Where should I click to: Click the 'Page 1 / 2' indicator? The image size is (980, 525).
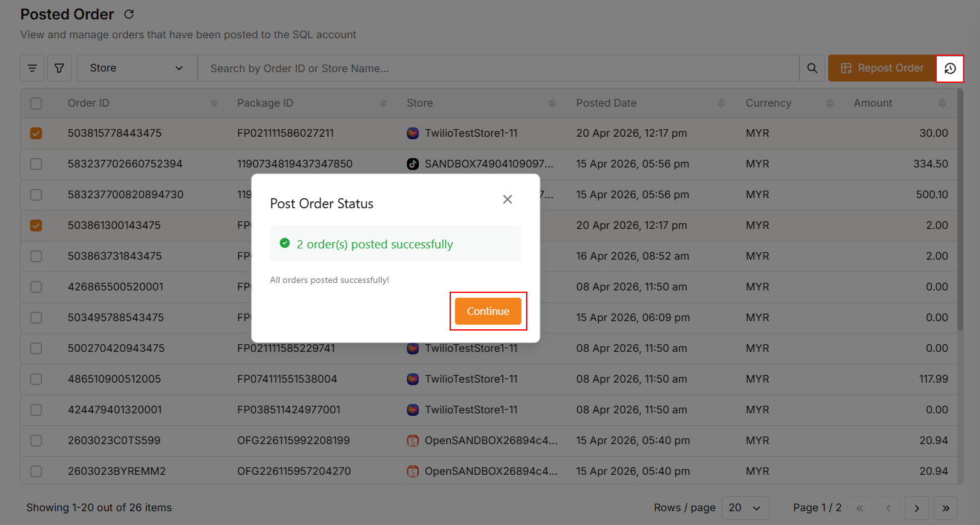818,507
